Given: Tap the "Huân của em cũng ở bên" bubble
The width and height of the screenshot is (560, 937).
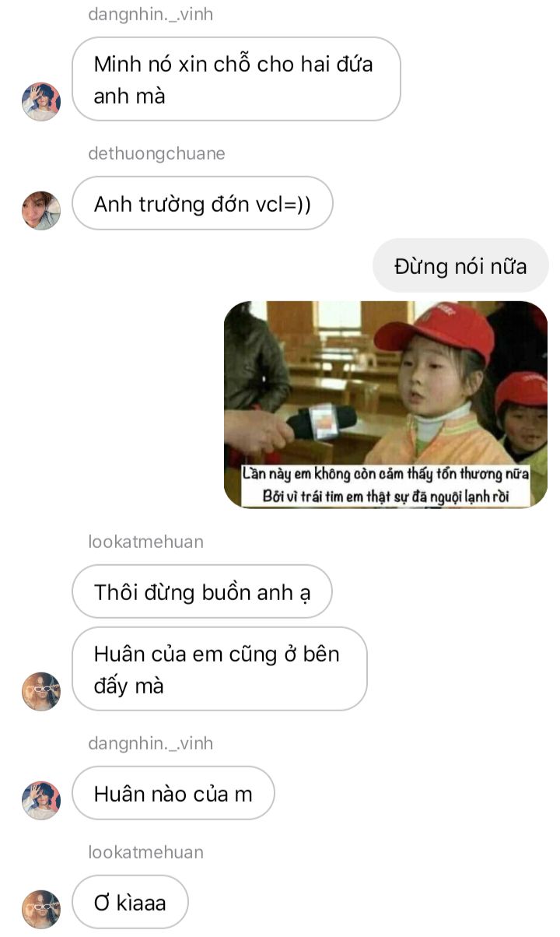Looking at the screenshot, I should click(x=219, y=669).
